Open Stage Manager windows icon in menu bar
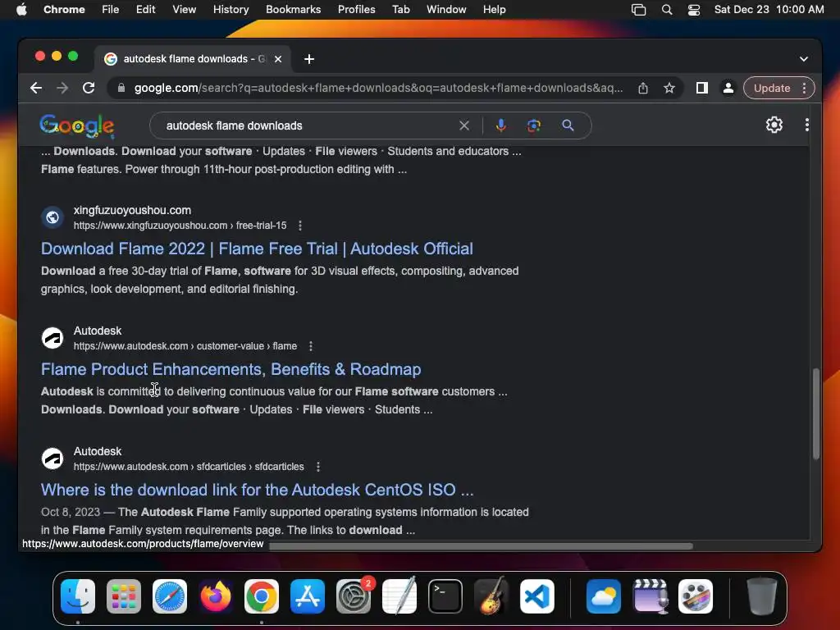840x630 pixels. point(638,9)
